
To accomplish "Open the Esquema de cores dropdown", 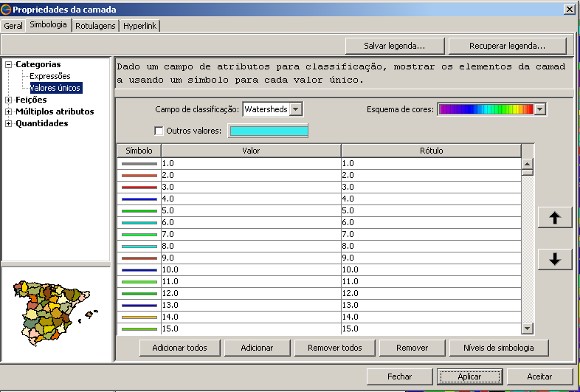I will tap(539, 109).
